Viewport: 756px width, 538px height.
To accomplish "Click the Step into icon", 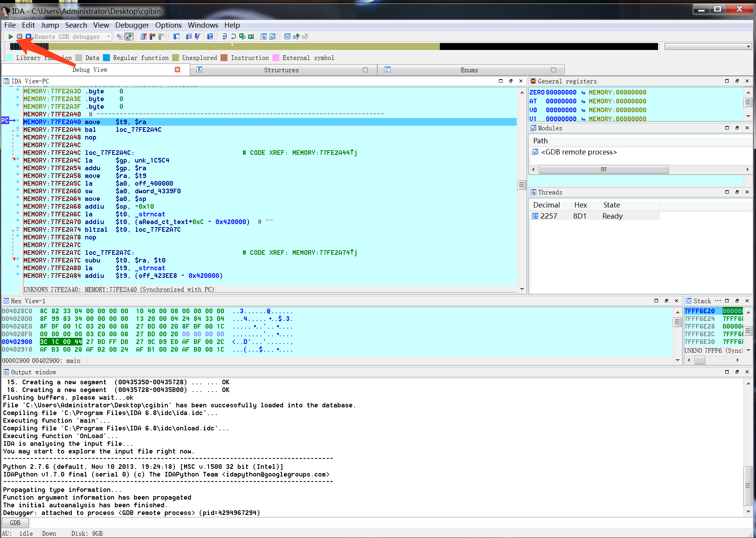I will pyautogui.click(x=225, y=37).
